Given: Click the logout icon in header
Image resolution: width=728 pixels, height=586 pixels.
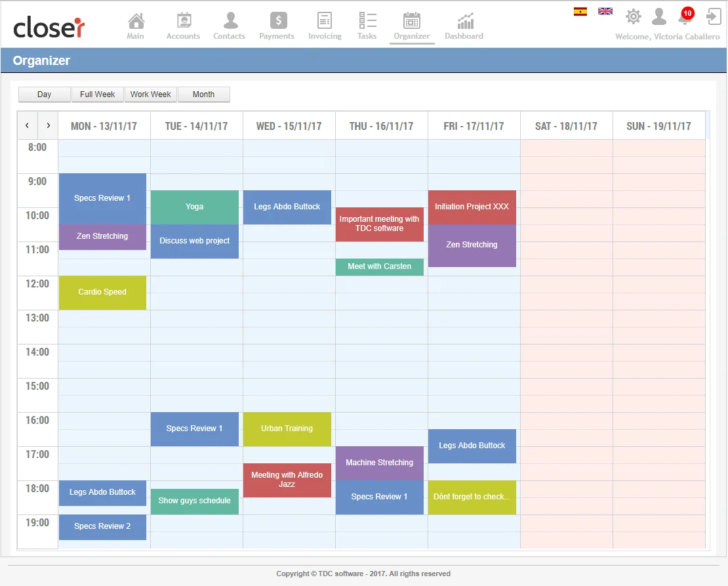Looking at the screenshot, I should [x=714, y=16].
